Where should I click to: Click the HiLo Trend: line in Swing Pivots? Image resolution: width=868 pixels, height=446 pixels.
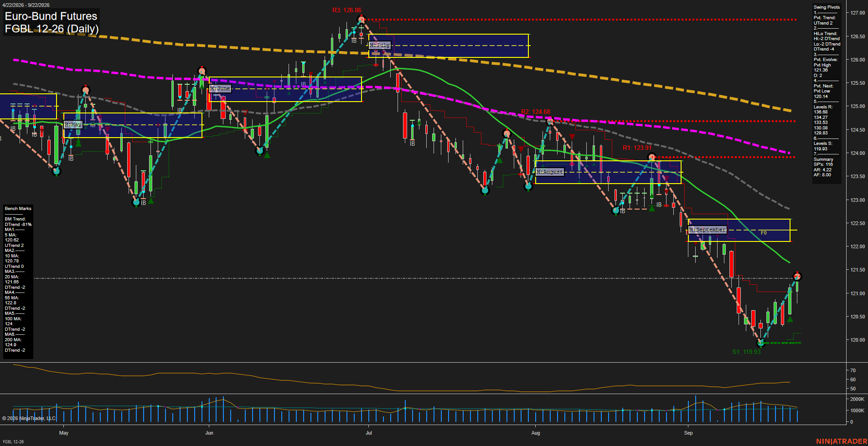click(x=826, y=34)
